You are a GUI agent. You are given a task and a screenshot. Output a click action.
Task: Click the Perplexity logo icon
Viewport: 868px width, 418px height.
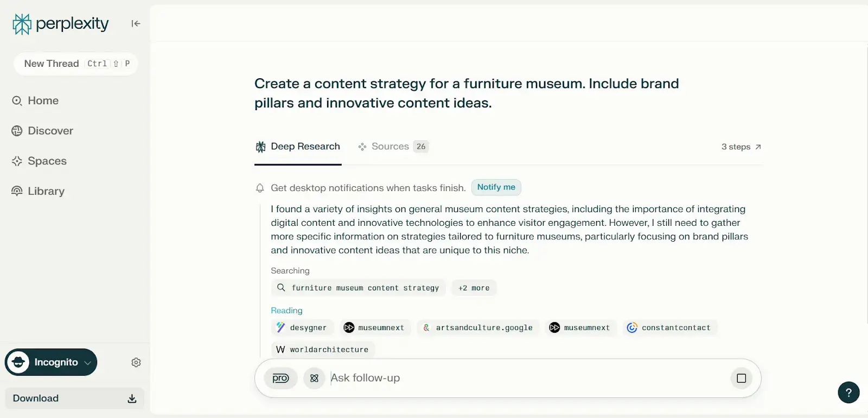[x=22, y=24]
